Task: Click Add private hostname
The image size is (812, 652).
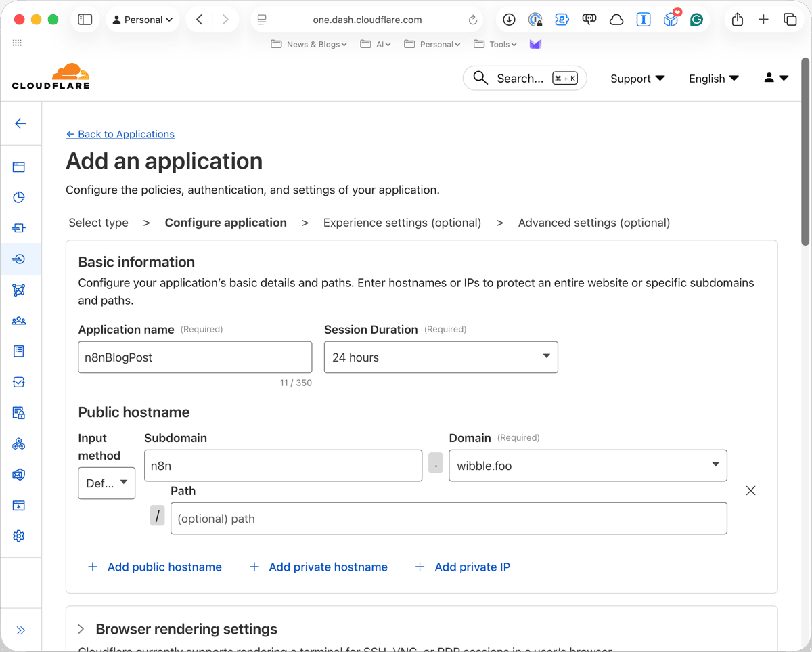Action: (x=328, y=567)
